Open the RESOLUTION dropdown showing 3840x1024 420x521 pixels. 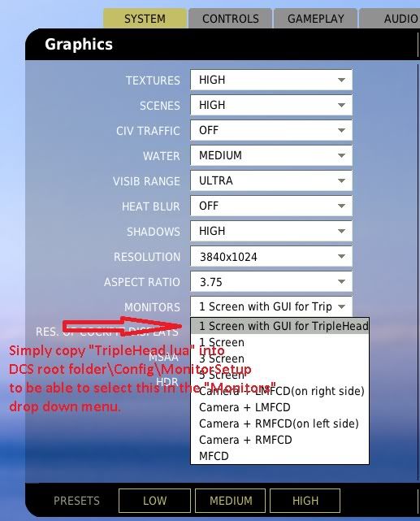click(271, 256)
